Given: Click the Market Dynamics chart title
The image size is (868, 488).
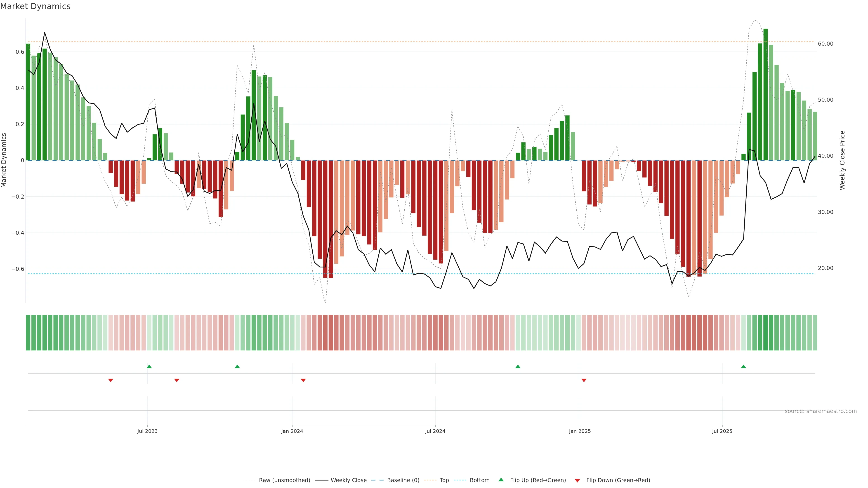Looking at the screenshot, I should [x=35, y=6].
